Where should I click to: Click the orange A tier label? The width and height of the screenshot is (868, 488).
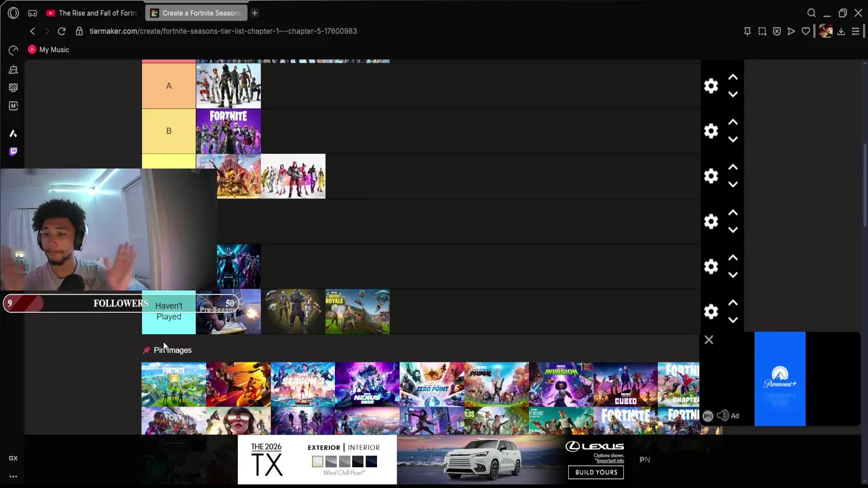[169, 86]
